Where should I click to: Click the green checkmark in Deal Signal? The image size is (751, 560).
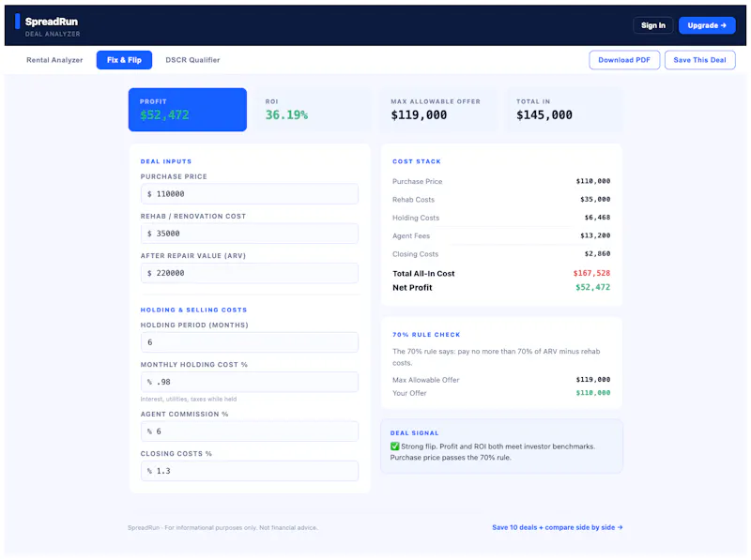click(394, 446)
